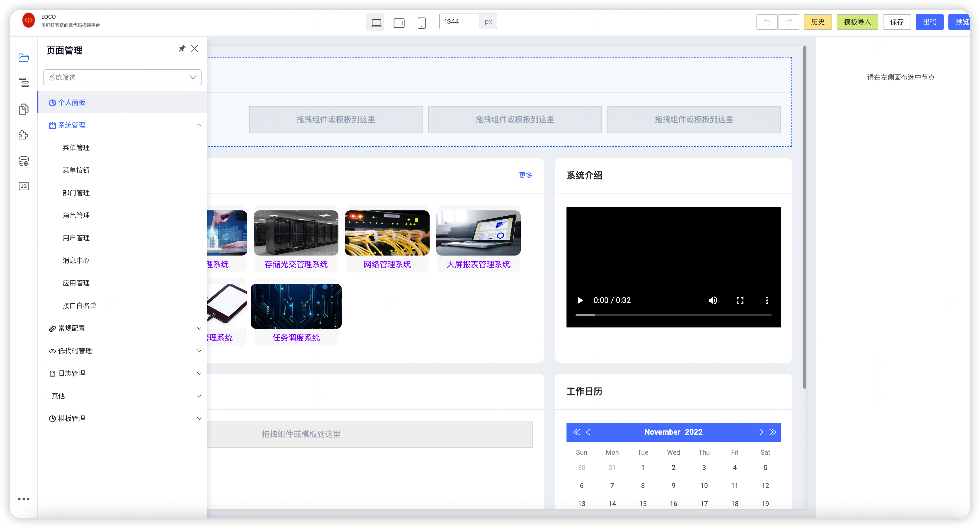The image size is (980, 528).
Task: Click the 更多 link
Action: pyautogui.click(x=525, y=175)
